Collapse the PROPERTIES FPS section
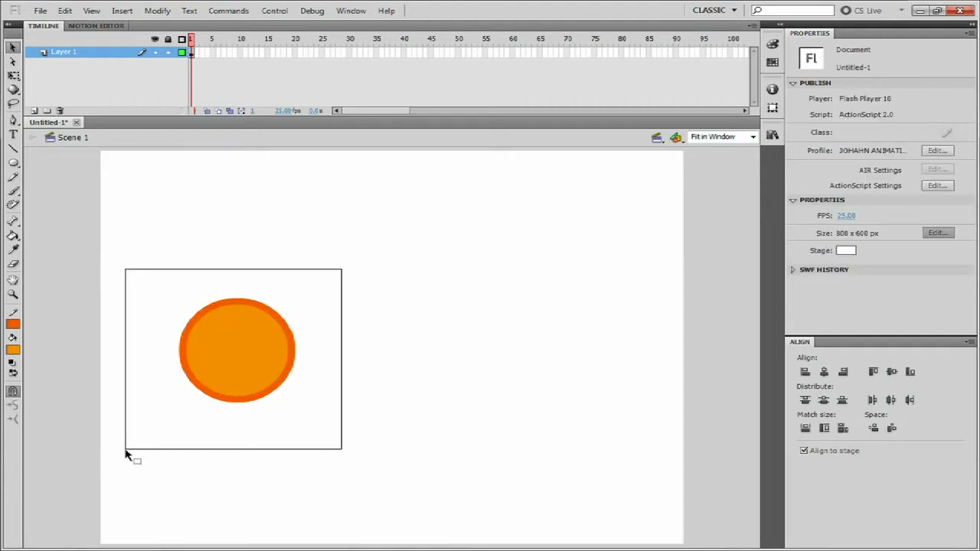This screenshot has width=980, height=551. 793,200
